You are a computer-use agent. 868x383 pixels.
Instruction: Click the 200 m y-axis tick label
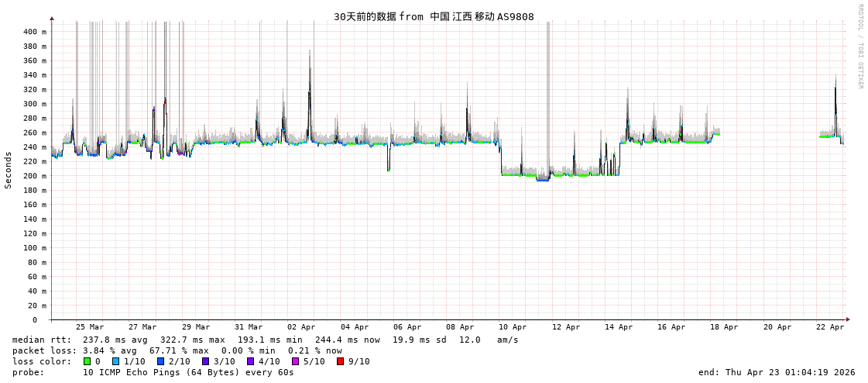click(34, 176)
